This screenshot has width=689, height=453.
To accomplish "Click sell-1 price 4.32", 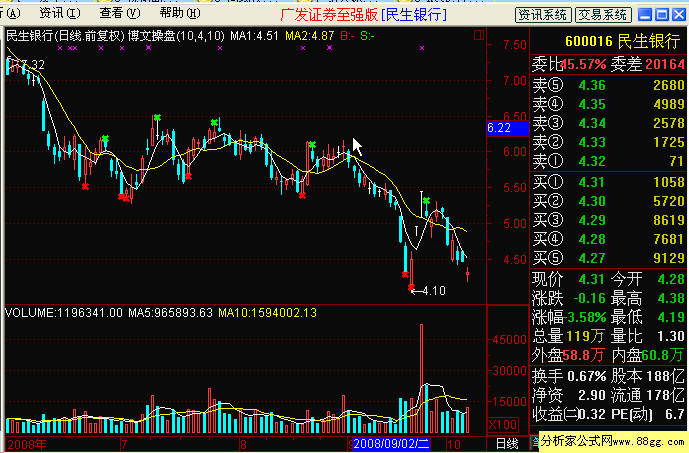I will 592,161.
